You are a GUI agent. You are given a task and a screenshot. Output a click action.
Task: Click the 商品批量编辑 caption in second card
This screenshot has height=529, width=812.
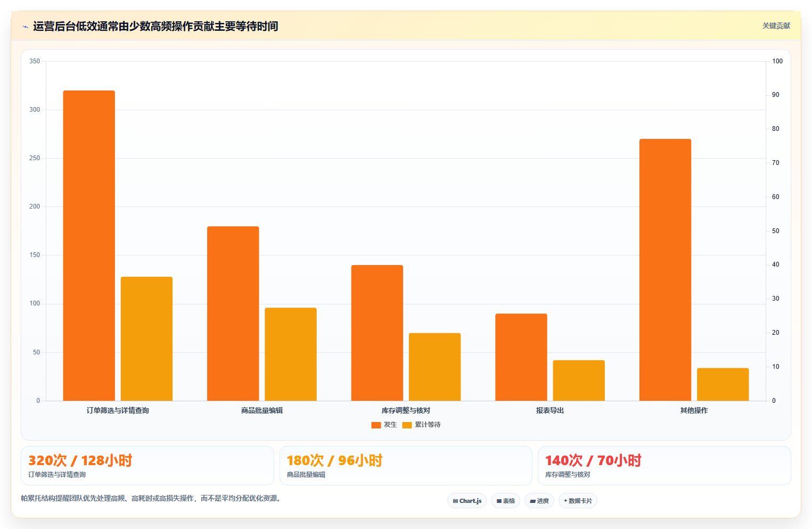(306, 475)
